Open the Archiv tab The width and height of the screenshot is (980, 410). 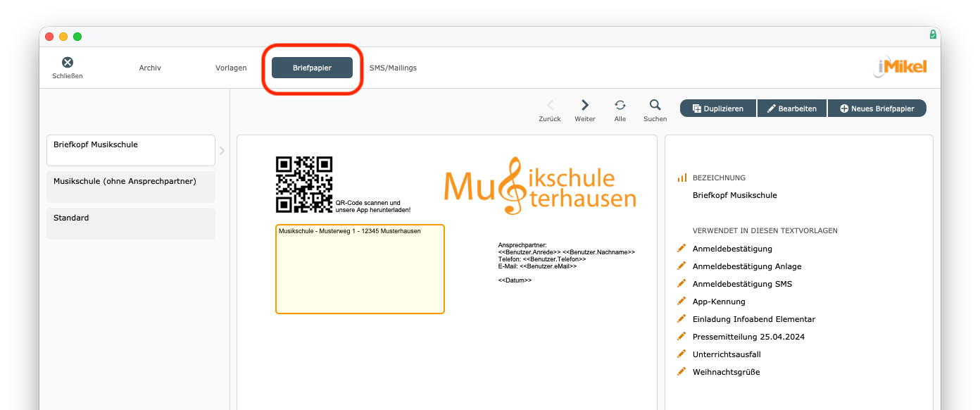pos(150,68)
